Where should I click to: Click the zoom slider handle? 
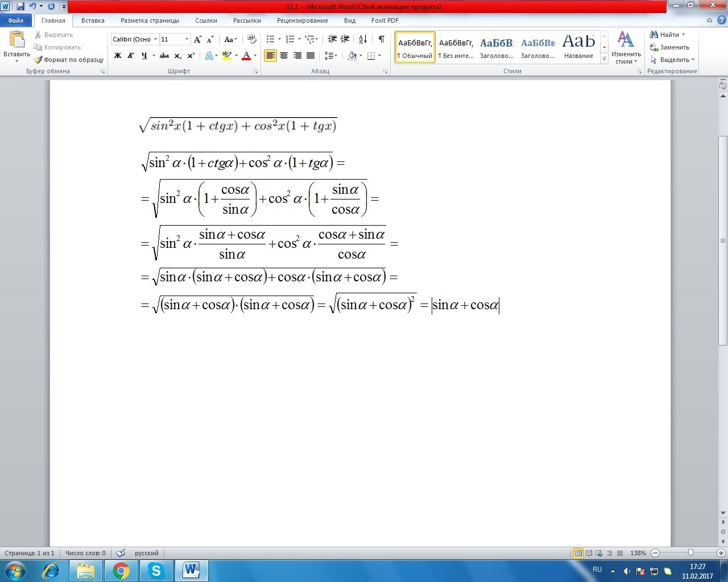tap(690, 553)
